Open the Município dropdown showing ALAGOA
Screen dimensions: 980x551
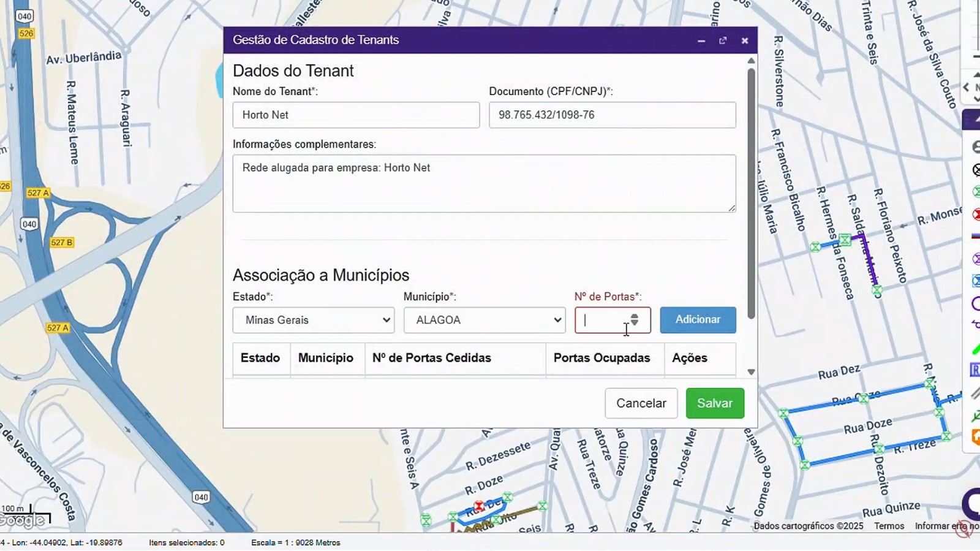tap(484, 320)
